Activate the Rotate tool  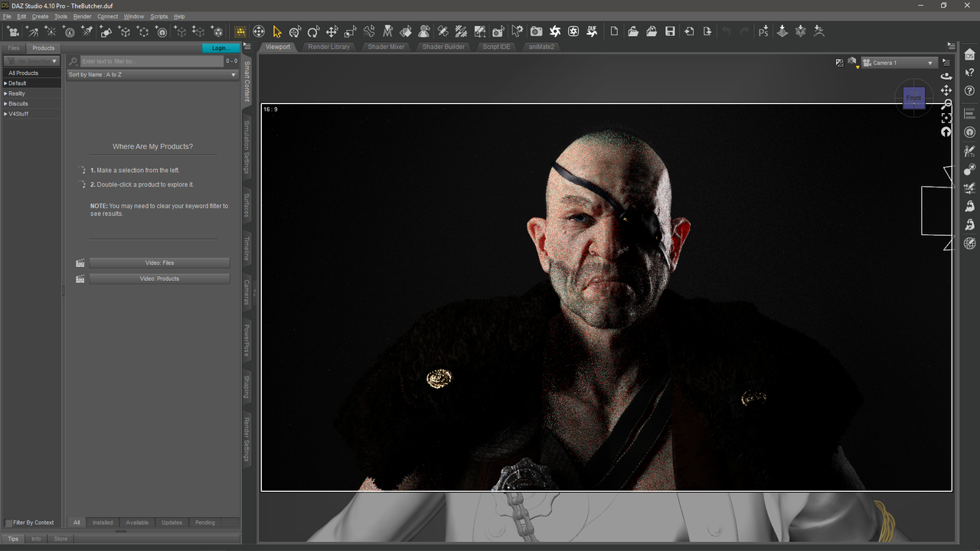(314, 31)
